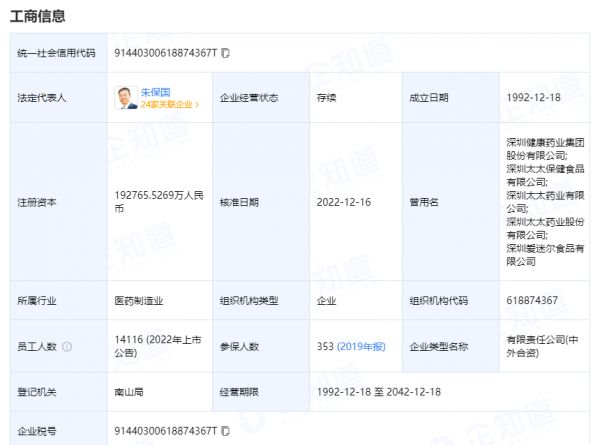Screen dimensions: 600x445
Task: Select former name 深圳太太保健食品有限公司
Action: (x=545, y=175)
